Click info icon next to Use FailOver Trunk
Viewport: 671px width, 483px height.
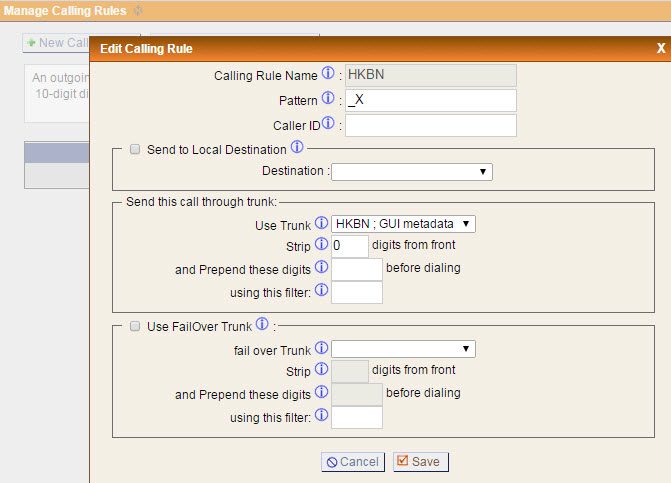coord(262,324)
